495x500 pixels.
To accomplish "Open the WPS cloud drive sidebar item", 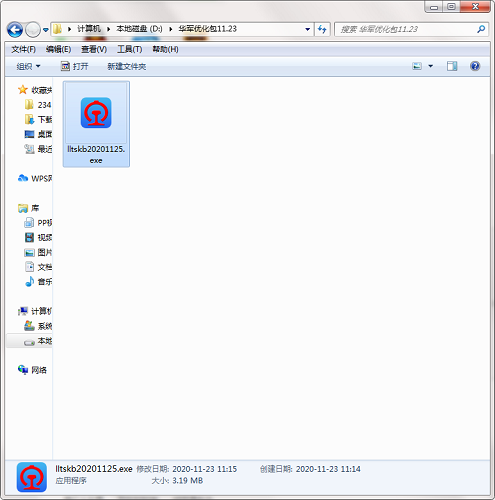I will coord(35,178).
